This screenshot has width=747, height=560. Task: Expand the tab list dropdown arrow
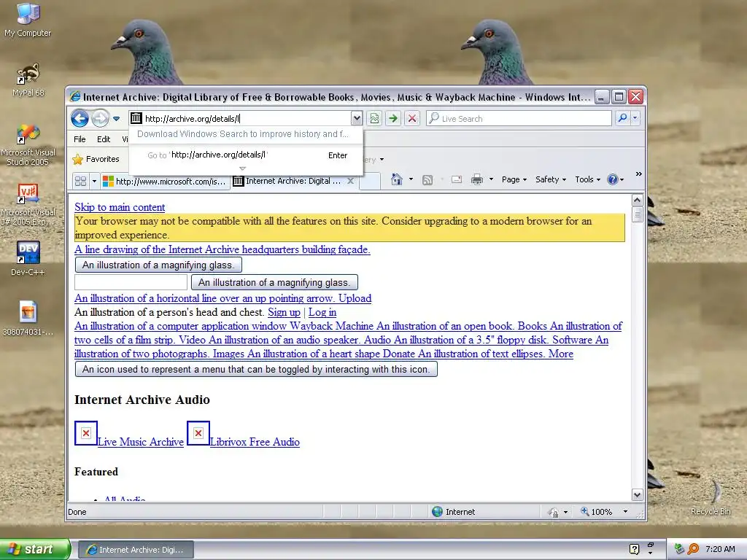coord(94,181)
